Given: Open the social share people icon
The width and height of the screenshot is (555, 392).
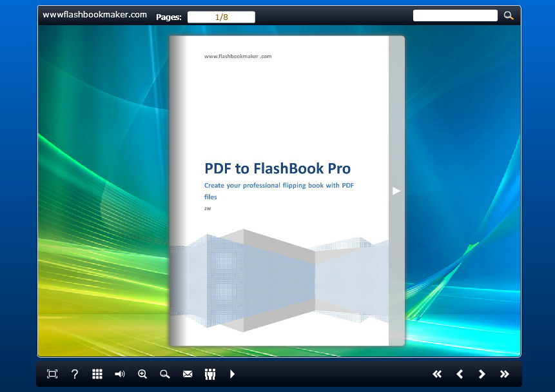Looking at the screenshot, I should [x=210, y=374].
